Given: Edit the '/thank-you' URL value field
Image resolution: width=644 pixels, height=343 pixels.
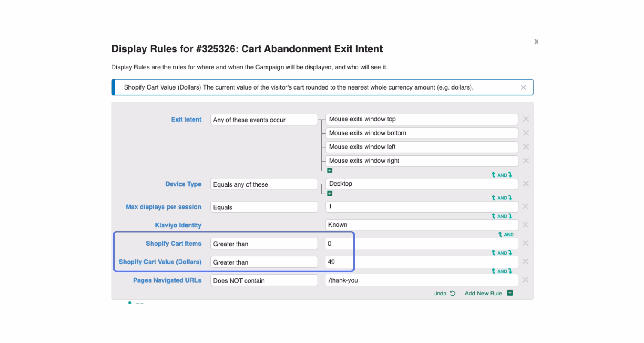Looking at the screenshot, I should 422,280.
